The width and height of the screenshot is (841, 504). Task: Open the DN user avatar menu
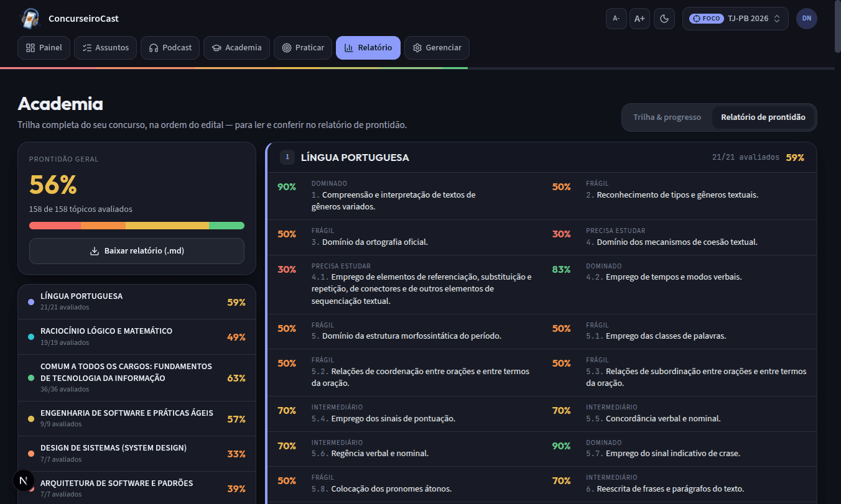point(807,19)
